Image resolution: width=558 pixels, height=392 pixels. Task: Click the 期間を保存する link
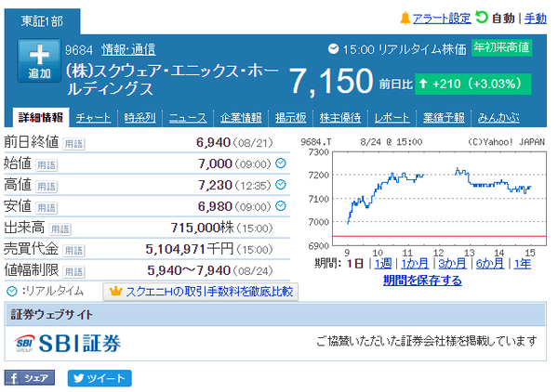[422, 281]
